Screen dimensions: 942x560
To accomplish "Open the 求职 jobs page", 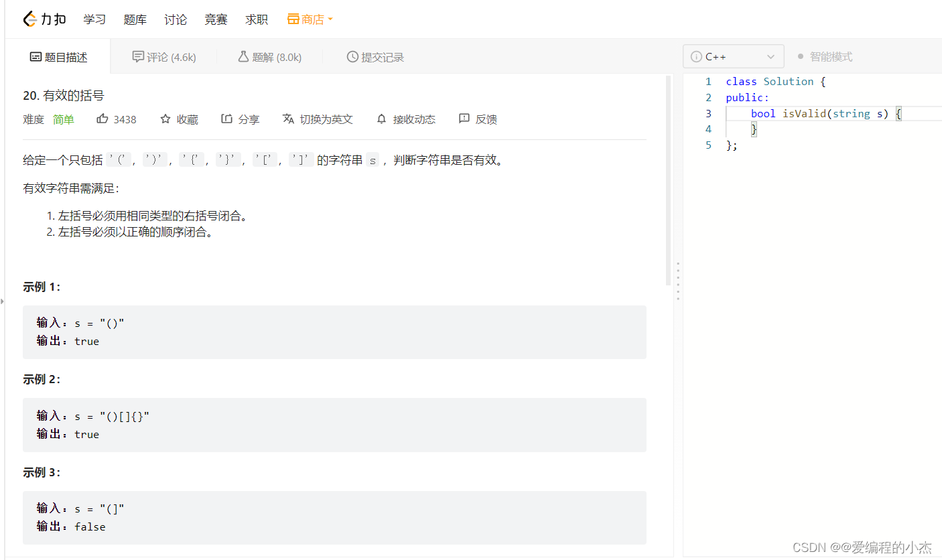I will tap(257, 19).
